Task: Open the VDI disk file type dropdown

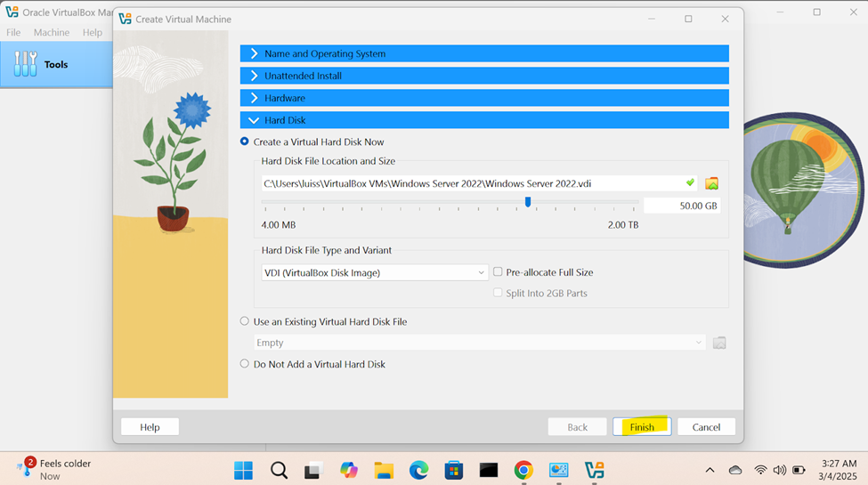Action: point(375,272)
